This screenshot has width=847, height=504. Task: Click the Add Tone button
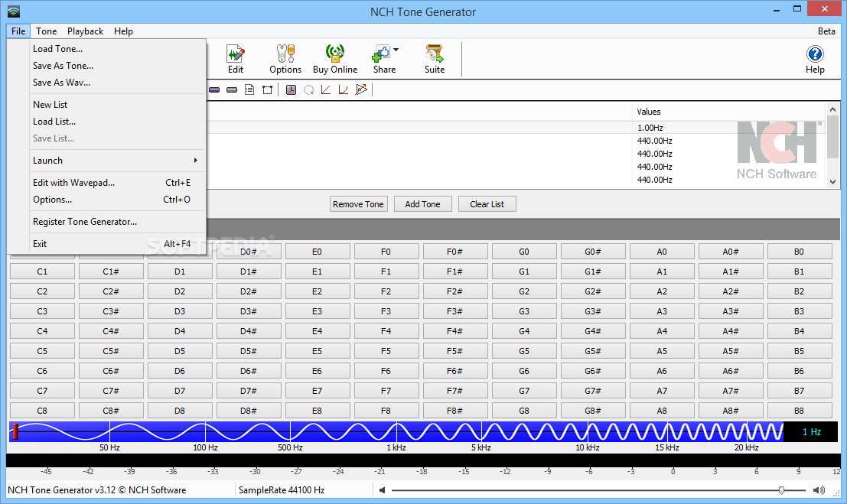(x=422, y=204)
